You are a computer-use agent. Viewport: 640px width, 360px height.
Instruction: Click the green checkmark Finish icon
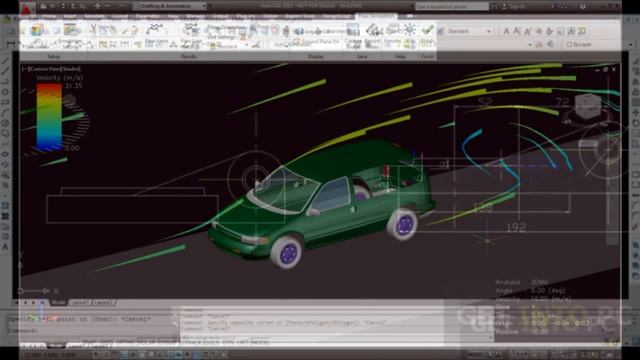coord(427,30)
